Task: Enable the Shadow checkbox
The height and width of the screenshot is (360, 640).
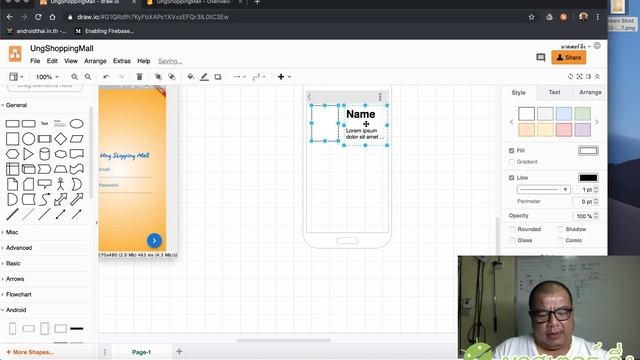Action: 560,229
